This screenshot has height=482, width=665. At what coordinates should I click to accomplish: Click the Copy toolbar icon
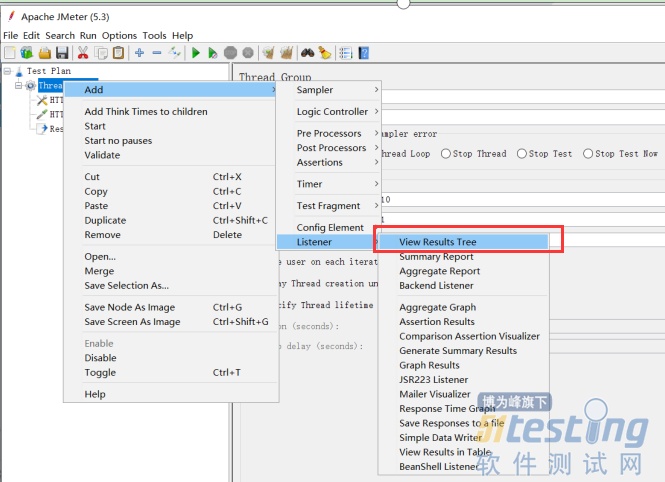point(101,53)
